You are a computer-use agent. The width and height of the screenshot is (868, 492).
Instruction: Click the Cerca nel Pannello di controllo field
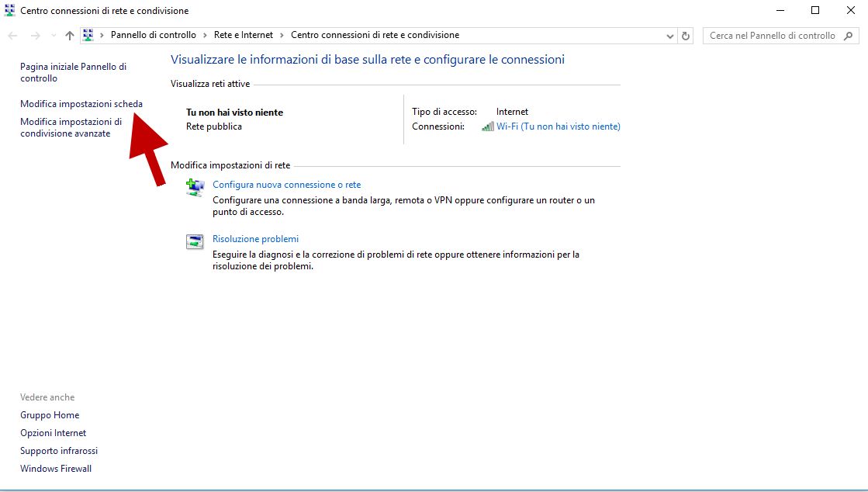(x=771, y=36)
